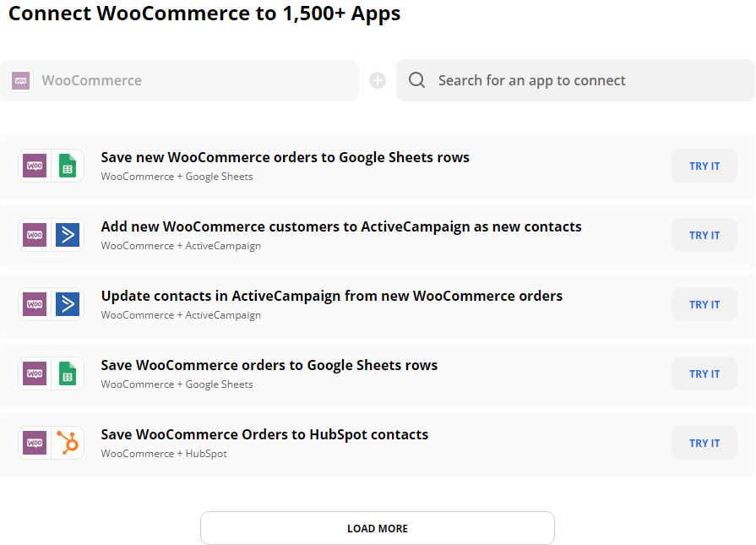Click the WooCommerce icon in the HubSpot row
Screen dimensions: 756x545
click(x=35, y=443)
